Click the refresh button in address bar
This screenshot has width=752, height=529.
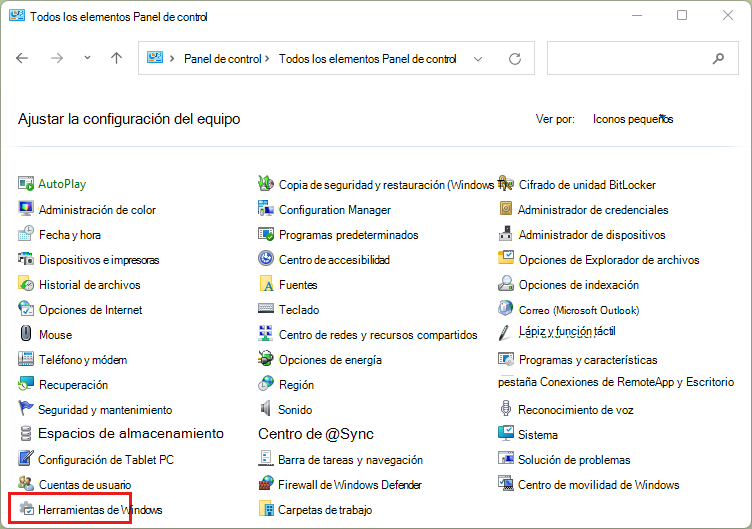point(515,59)
